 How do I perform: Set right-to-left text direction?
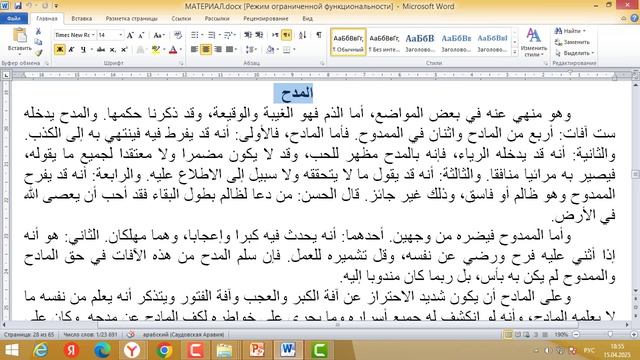tap(287, 35)
